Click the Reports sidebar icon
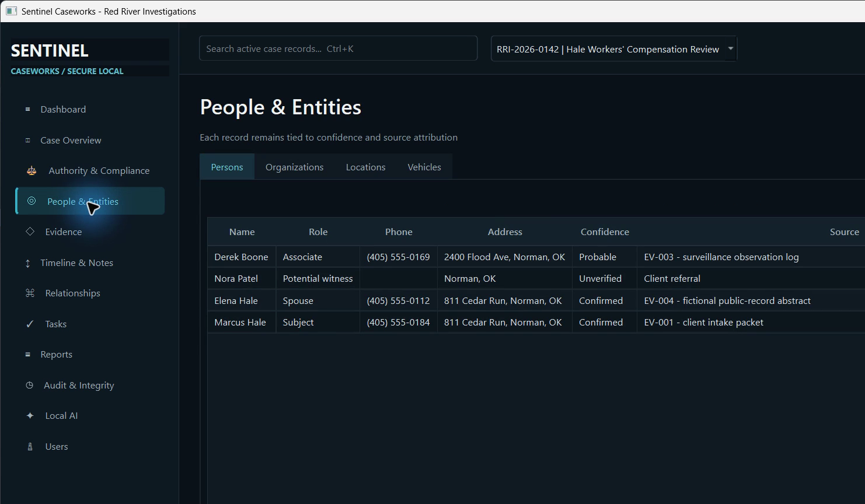Viewport: 865px width, 504px height. point(27,354)
